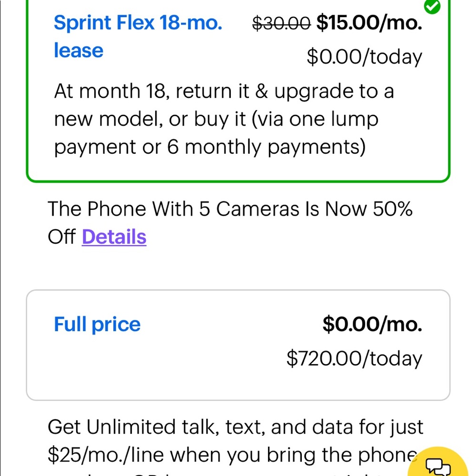476x476 pixels.
Task: Tap the $15.00/mo. discounted lease price
Action: 369,23
